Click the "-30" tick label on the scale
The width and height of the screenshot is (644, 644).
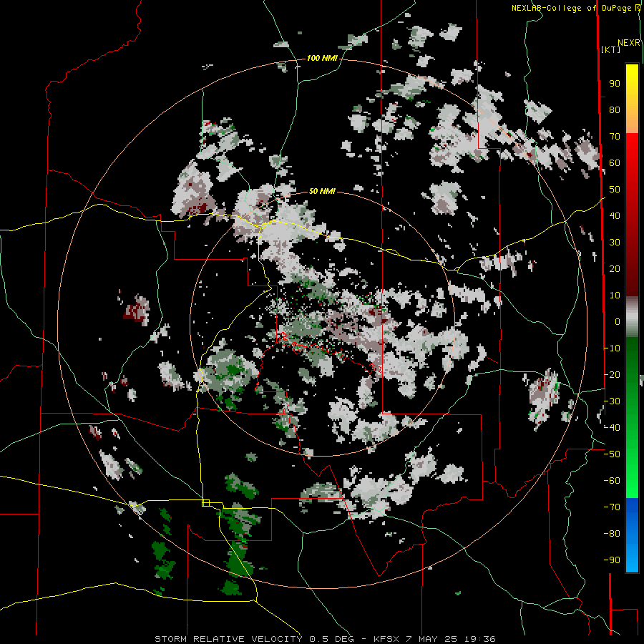point(613,401)
